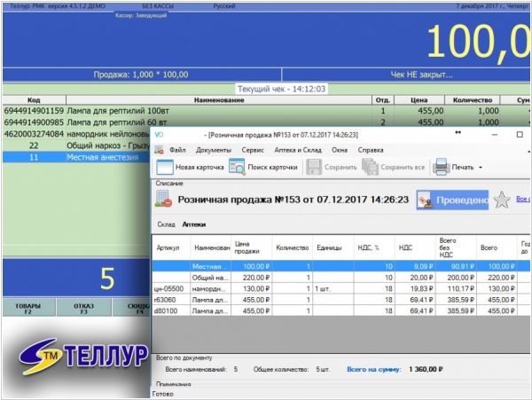
Task: Click the Списание group label
Action: click(x=169, y=184)
